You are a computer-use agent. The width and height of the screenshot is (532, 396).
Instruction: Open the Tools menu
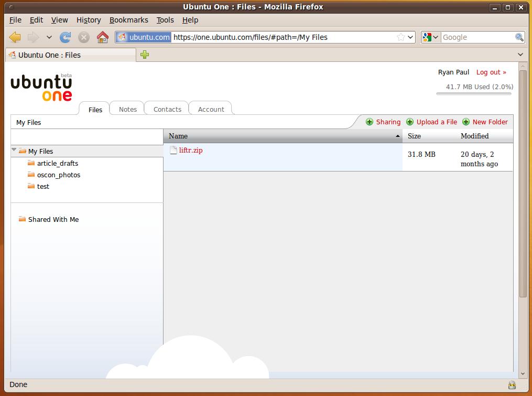point(165,20)
